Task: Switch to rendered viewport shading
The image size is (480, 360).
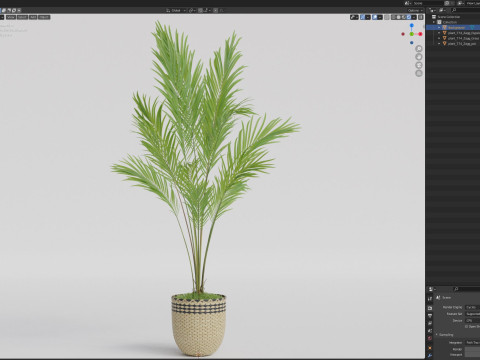Action: [x=409, y=17]
